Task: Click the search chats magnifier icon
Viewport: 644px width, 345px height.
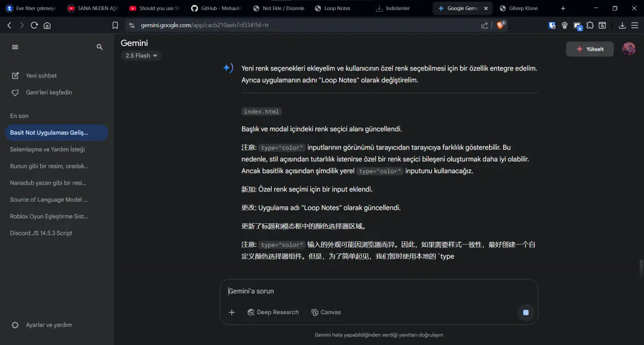Action: [100, 47]
